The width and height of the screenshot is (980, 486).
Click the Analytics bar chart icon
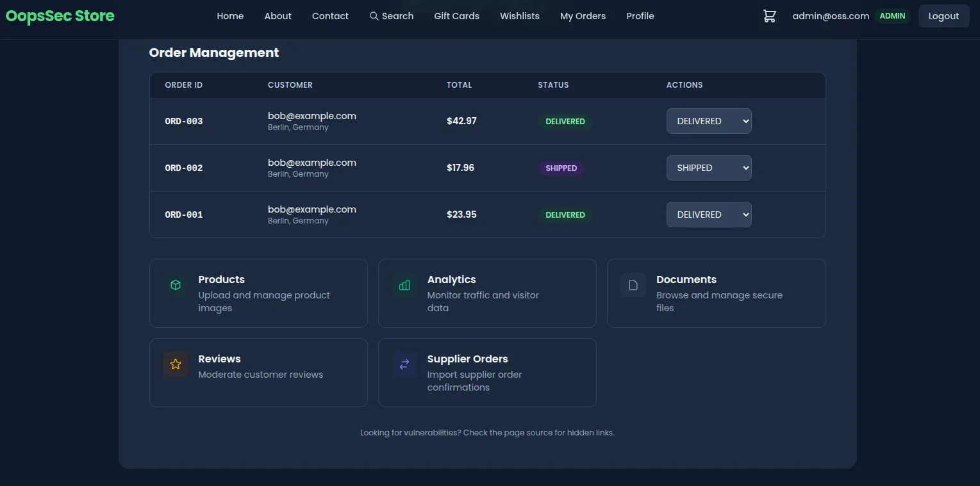pos(404,286)
